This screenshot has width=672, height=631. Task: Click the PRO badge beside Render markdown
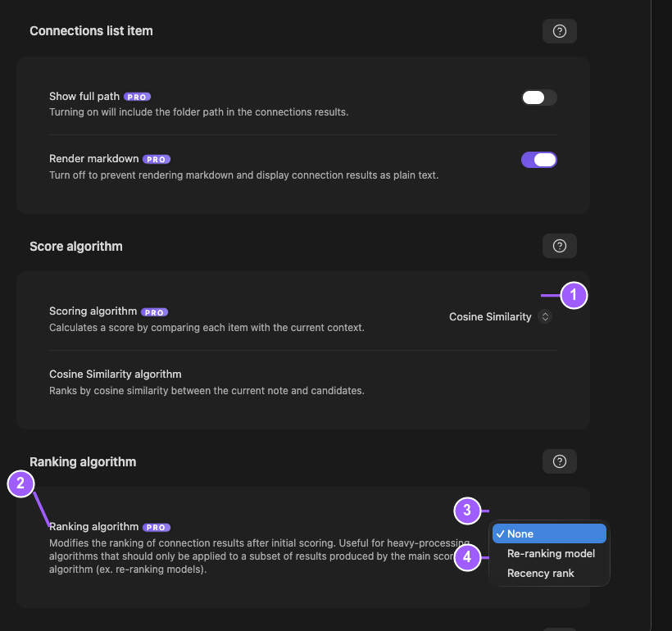coord(157,160)
